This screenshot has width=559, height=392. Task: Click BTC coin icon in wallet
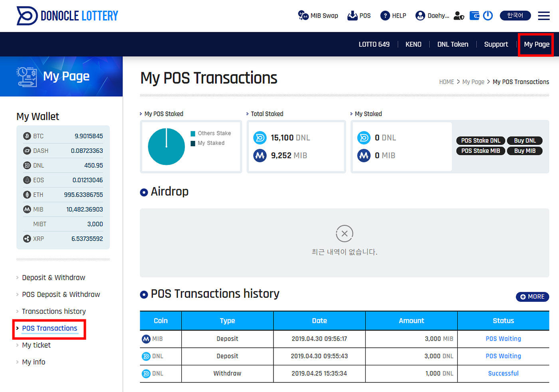pos(27,136)
